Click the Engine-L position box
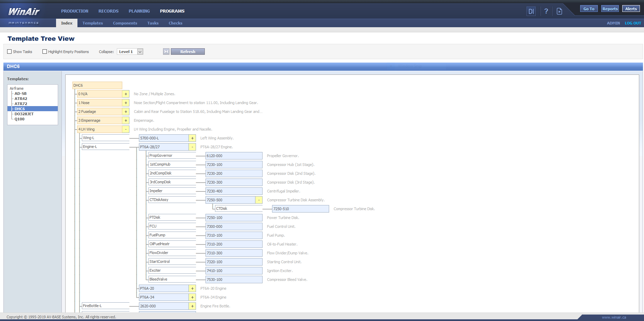This screenshot has height=321, width=644. pos(106,147)
